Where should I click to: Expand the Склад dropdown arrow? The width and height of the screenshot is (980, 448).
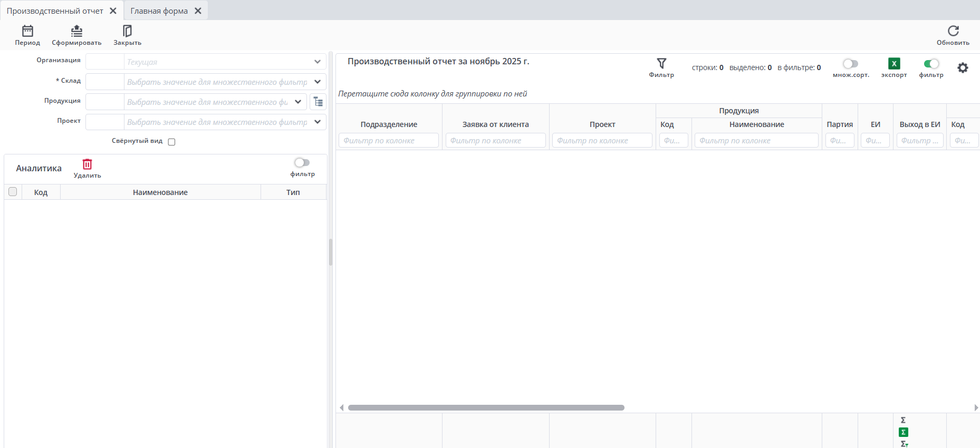click(x=318, y=82)
